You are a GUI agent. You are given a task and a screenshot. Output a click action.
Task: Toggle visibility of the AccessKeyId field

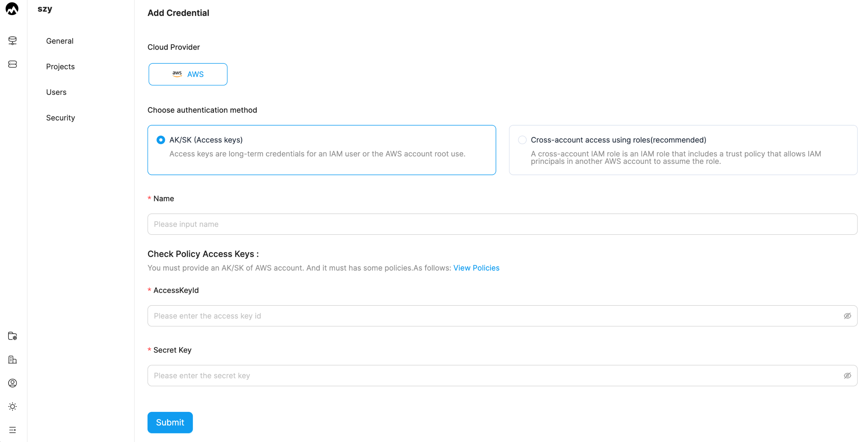coord(847,316)
